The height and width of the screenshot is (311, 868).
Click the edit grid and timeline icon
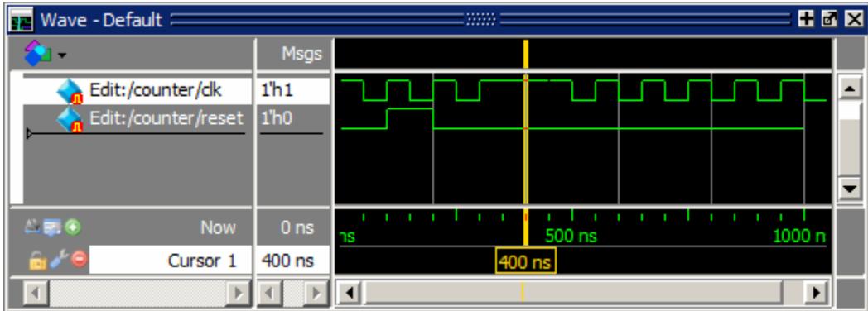point(51,227)
